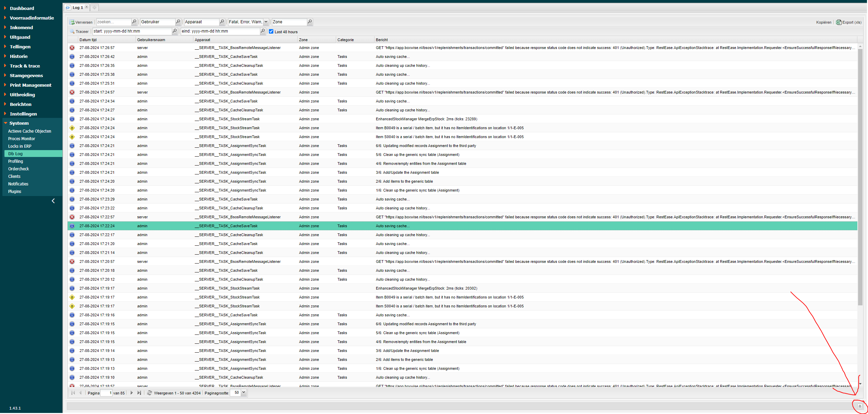Click the Kopiëren link
This screenshot has width=868, height=414.
(823, 22)
